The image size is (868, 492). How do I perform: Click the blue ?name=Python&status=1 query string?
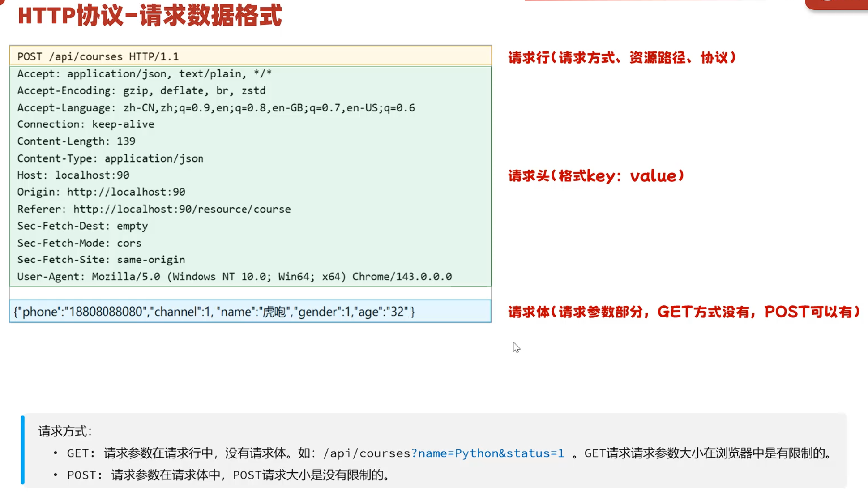point(488,453)
